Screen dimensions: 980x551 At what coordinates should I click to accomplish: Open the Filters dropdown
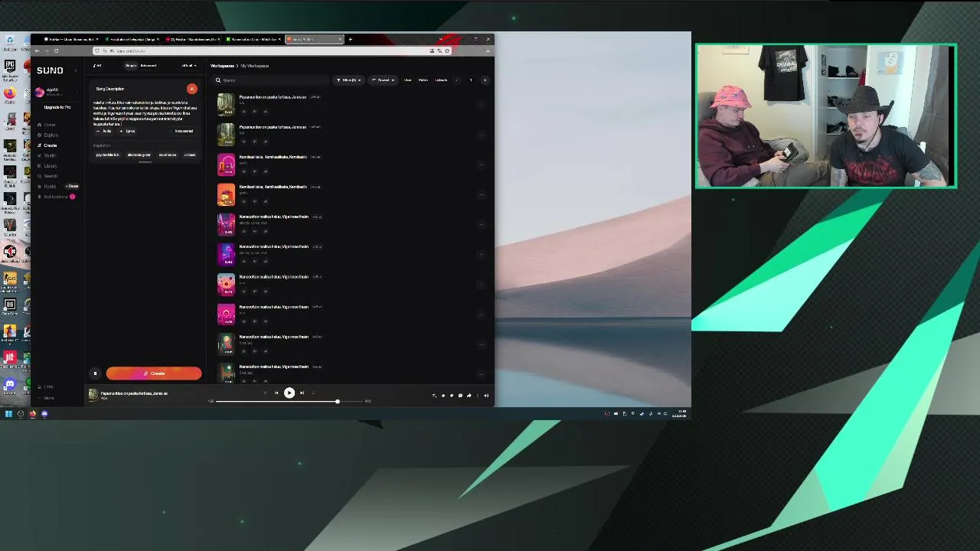(x=348, y=80)
